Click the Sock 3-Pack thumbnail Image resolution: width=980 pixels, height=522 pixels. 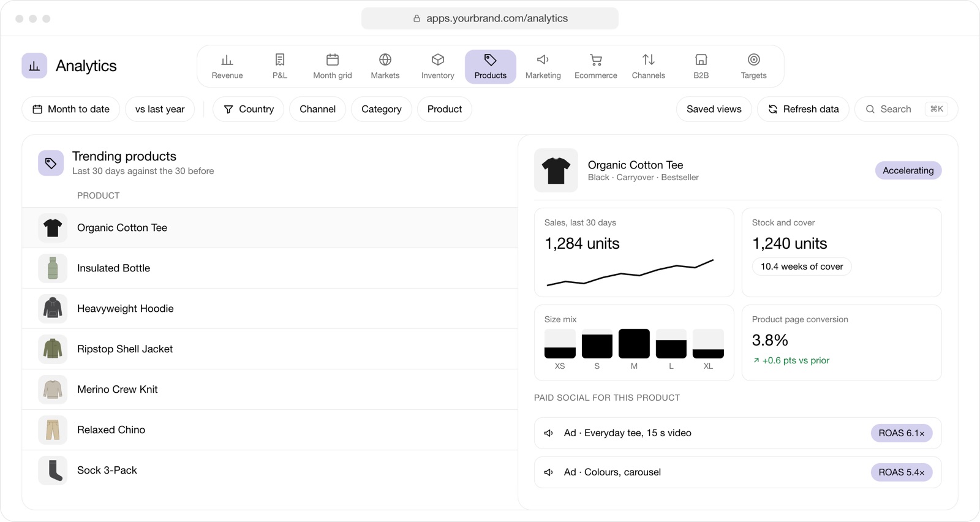coord(53,471)
